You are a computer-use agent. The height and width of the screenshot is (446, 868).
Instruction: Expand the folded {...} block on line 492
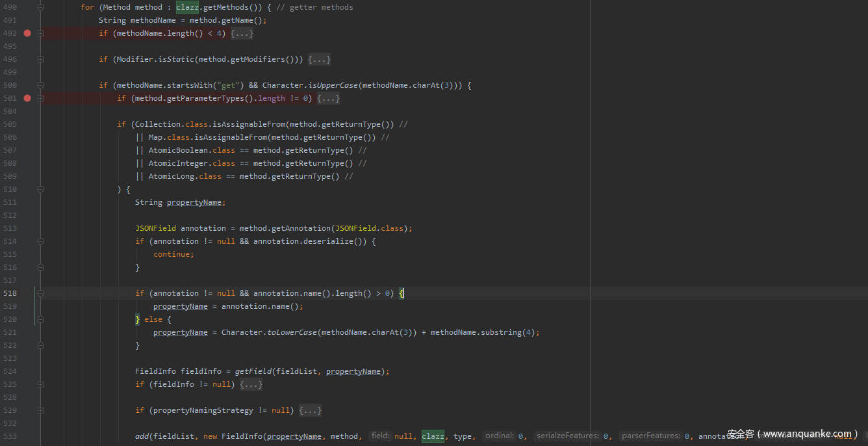click(242, 33)
